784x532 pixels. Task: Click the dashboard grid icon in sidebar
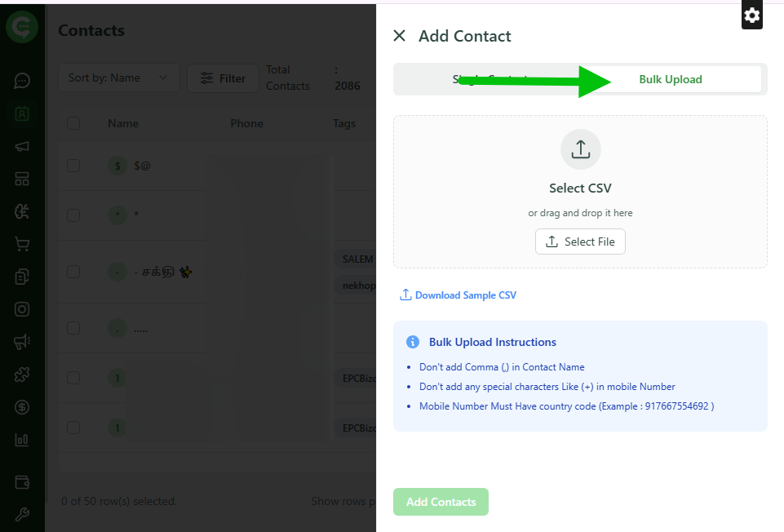click(x=22, y=178)
